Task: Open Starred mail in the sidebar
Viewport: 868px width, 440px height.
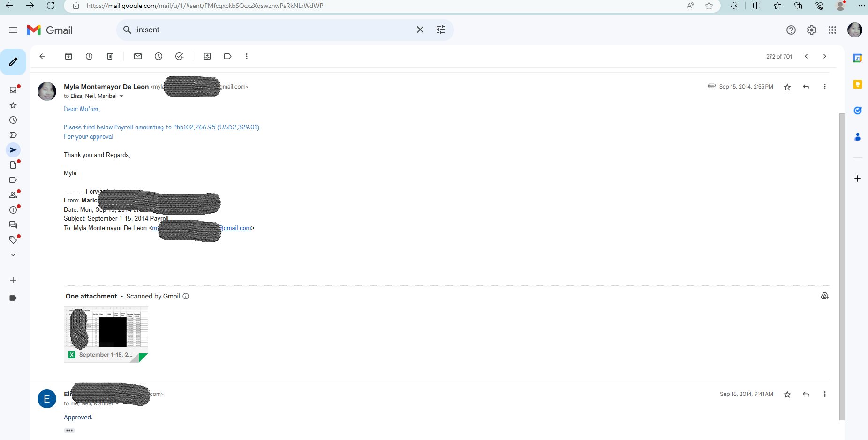Action: (13, 105)
